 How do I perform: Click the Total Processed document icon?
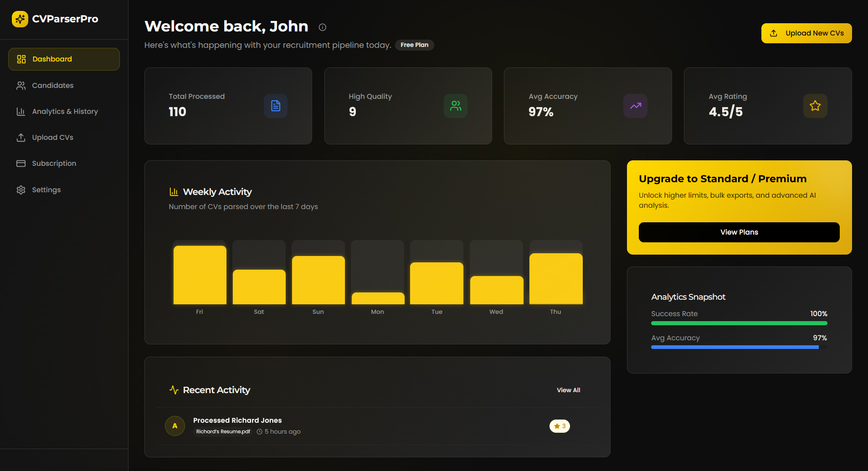(275, 106)
